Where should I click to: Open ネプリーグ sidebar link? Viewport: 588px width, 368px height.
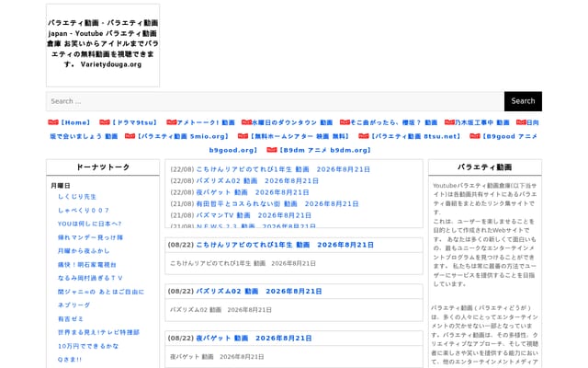pos(73,305)
